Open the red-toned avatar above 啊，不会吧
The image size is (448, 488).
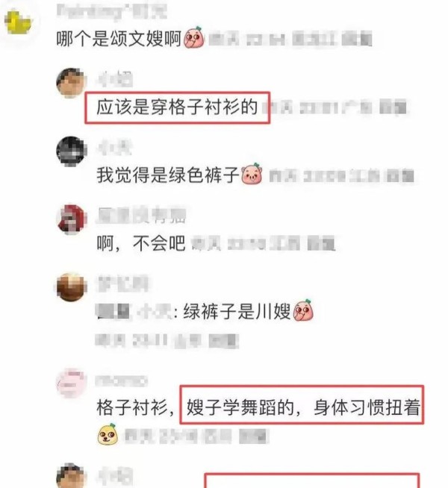[72, 219]
